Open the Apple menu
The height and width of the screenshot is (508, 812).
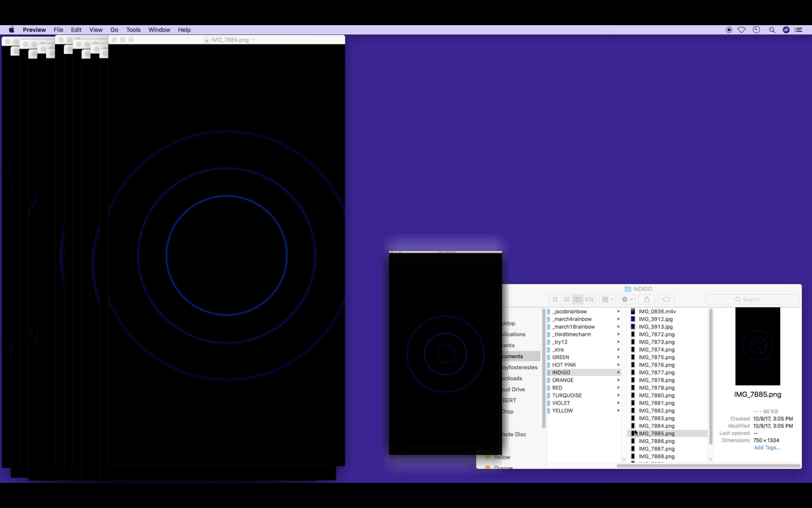(11, 30)
